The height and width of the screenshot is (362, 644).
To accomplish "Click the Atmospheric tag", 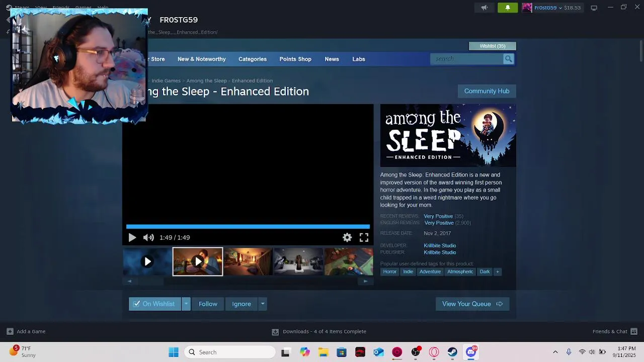I will (x=460, y=271).
